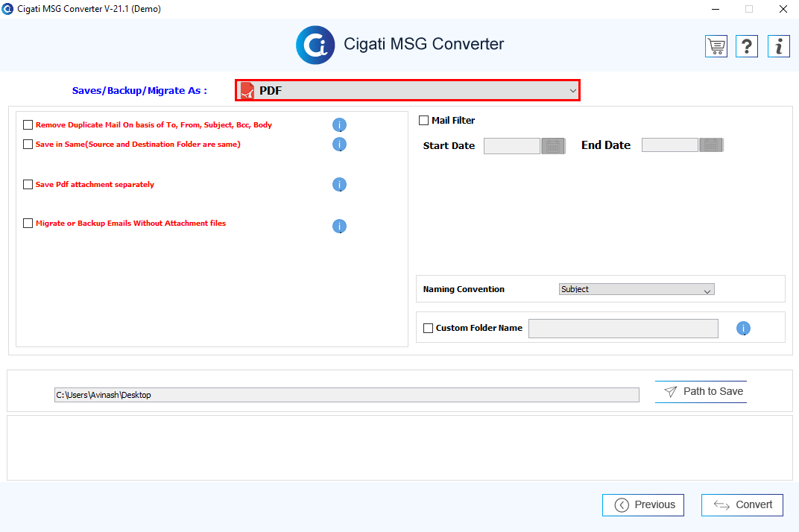
Task: Show info for Remove Duplicate Mail option
Action: tap(339, 125)
